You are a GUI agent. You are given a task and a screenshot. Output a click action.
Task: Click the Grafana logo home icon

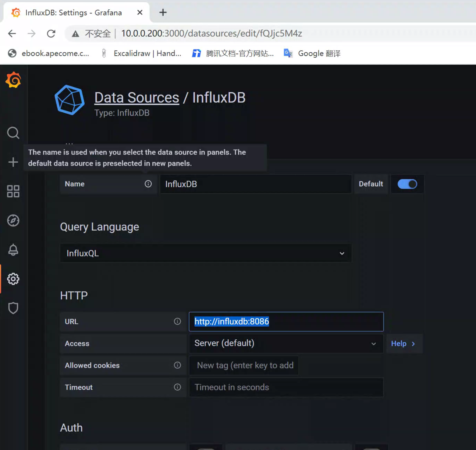(13, 80)
